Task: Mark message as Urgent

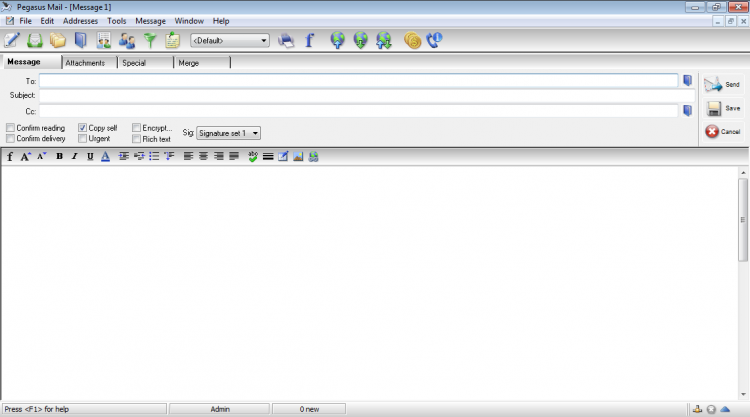Action: (82, 138)
